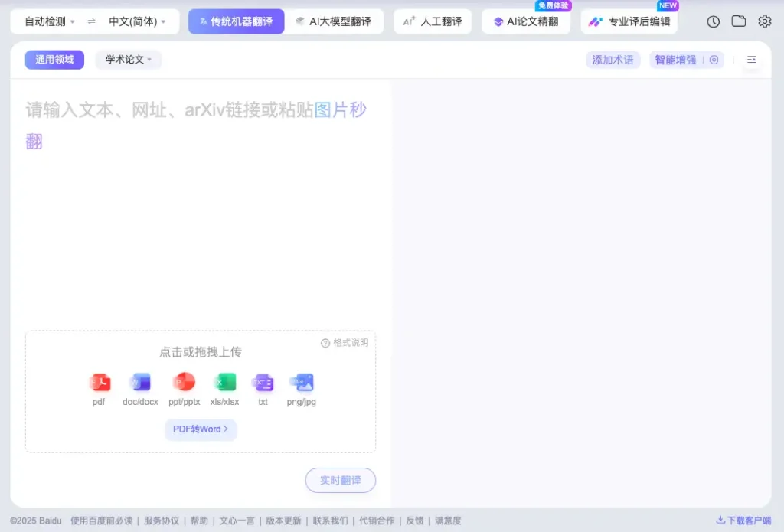Open the 服务协议 footer link
The image size is (784, 532).
pos(162,521)
